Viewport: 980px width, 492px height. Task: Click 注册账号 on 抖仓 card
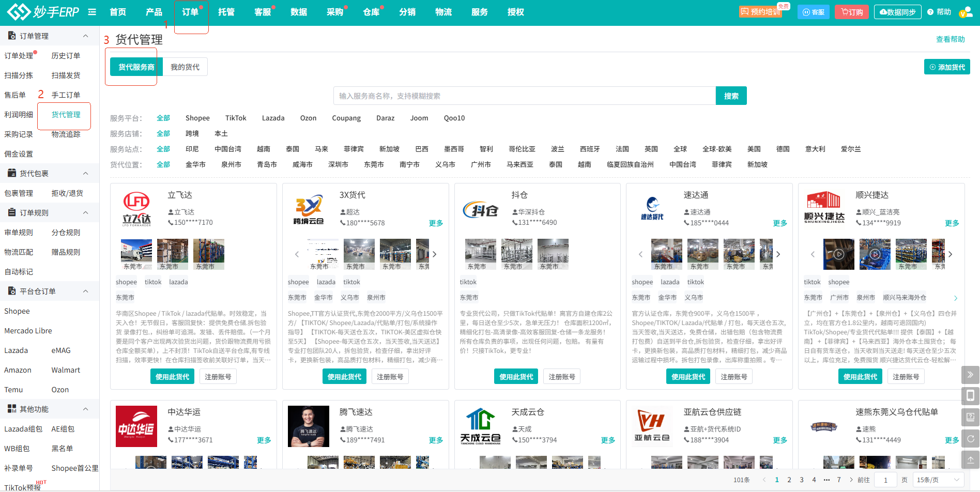[x=562, y=377]
